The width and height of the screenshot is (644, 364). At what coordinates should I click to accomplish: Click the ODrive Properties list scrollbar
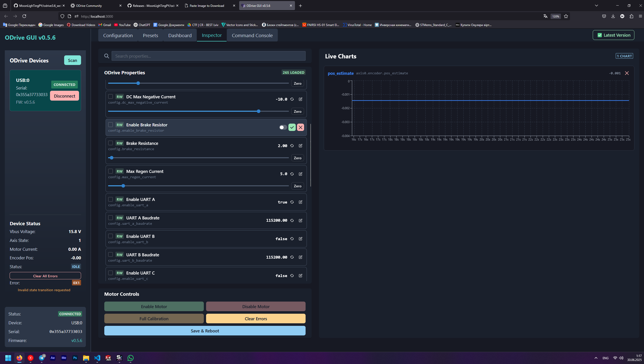coord(310,155)
